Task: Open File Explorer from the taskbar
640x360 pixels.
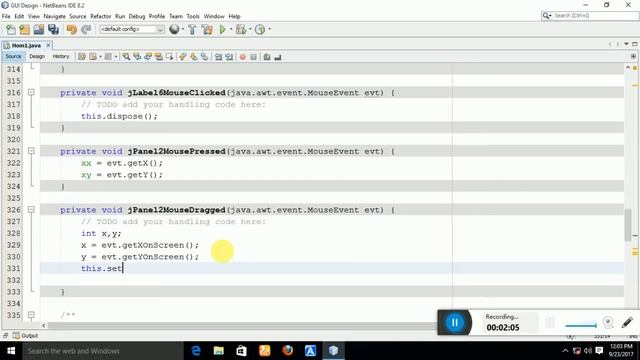Action: (x=219, y=351)
